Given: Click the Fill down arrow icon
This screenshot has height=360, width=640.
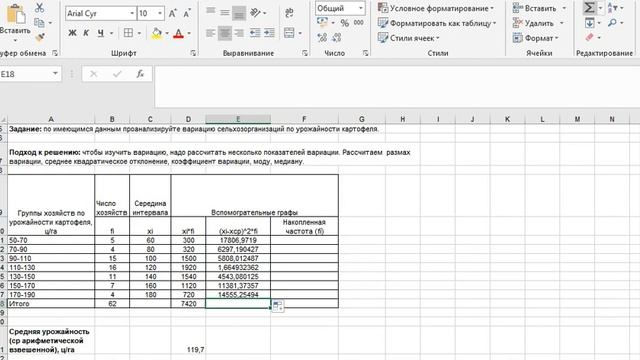Looking at the screenshot, I should pyautogui.click(x=589, y=23).
